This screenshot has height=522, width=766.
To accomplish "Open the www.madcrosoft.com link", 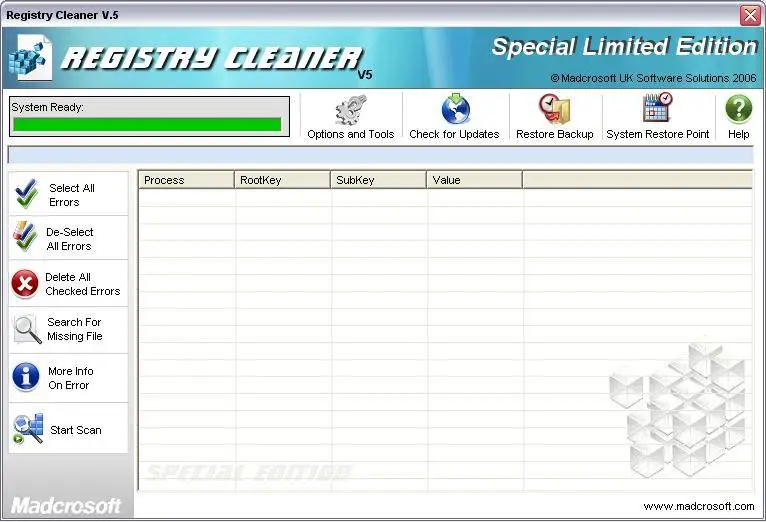I will pos(699,506).
